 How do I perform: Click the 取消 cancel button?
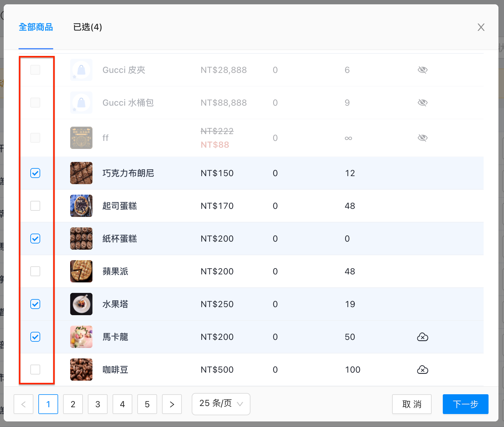coord(412,404)
